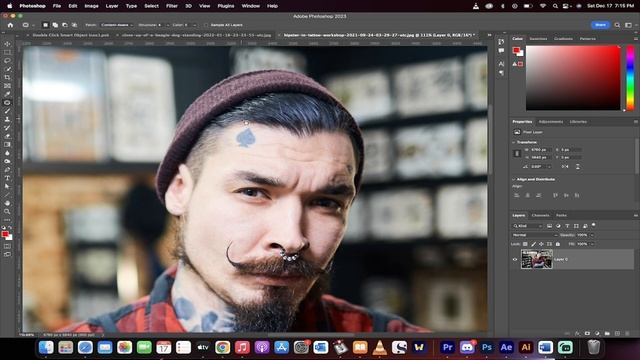Image resolution: width=640 pixels, height=360 pixels.
Task: Switch to the Swatches tab
Action: (538, 39)
